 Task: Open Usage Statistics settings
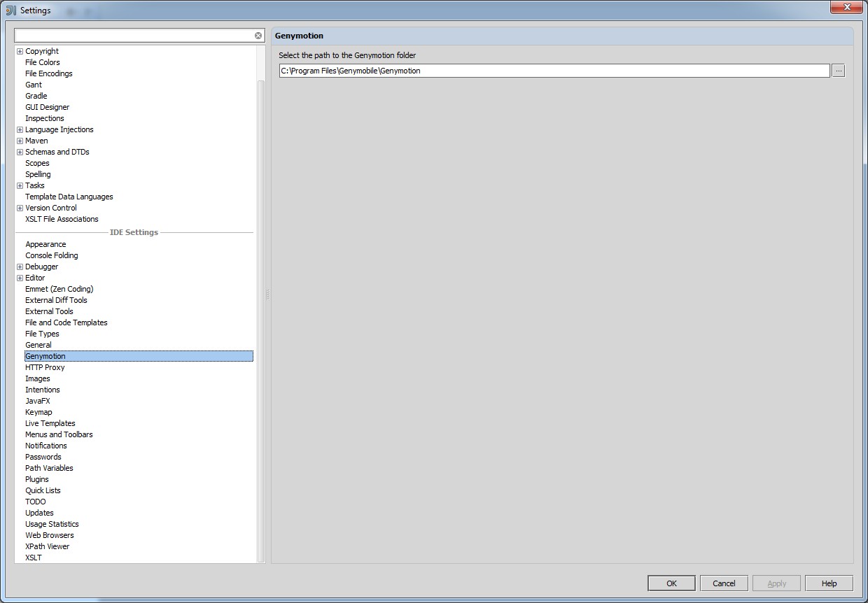(52, 524)
